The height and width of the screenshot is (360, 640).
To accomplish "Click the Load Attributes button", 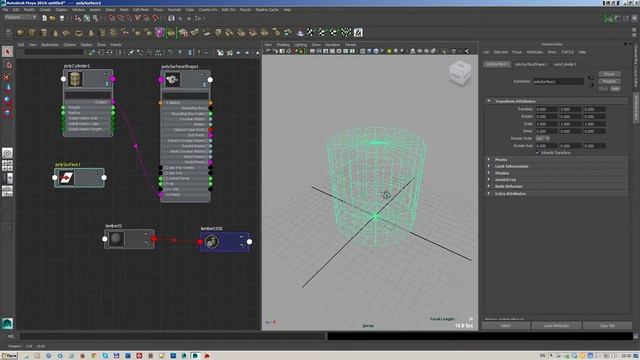I will tap(556, 325).
